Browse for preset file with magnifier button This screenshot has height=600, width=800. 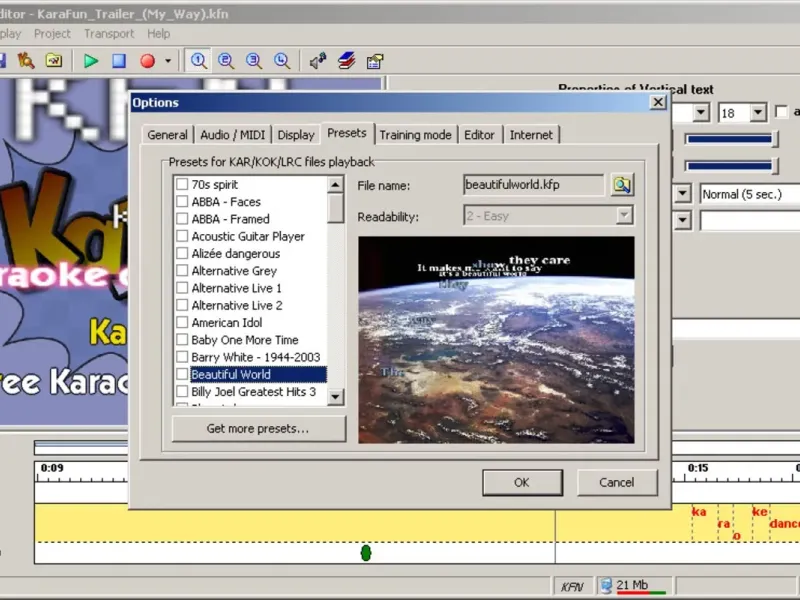pyautogui.click(x=623, y=185)
